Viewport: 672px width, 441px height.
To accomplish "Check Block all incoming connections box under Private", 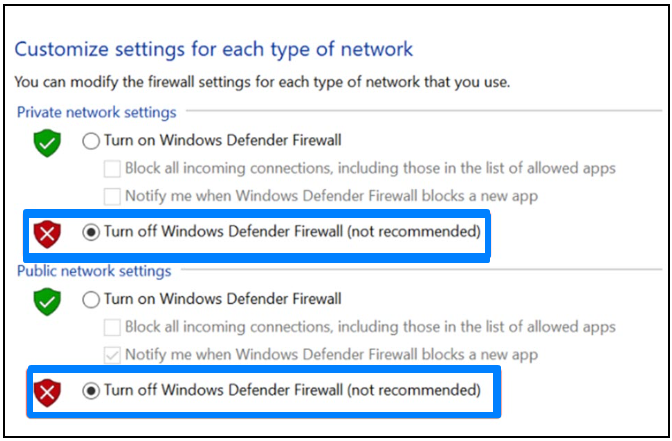I will point(113,169).
